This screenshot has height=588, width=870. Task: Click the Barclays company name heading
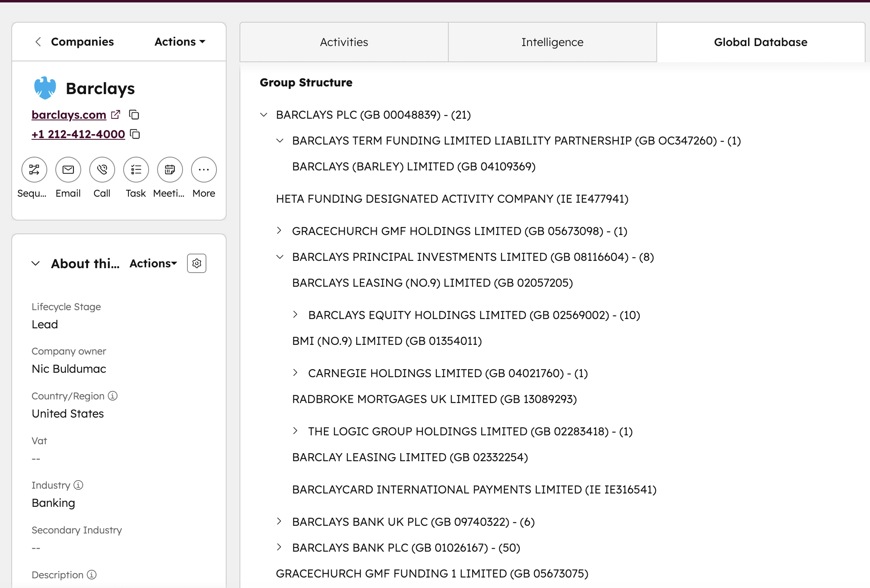click(x=100, y=88)
